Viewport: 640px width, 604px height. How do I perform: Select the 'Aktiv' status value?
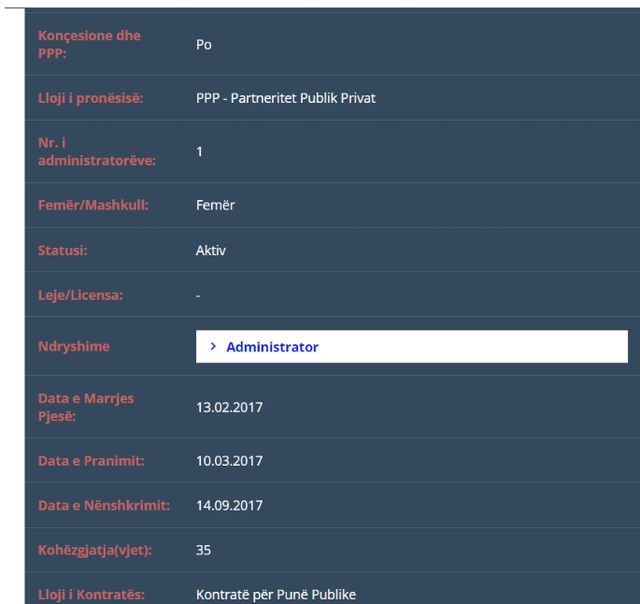point(211,250)
